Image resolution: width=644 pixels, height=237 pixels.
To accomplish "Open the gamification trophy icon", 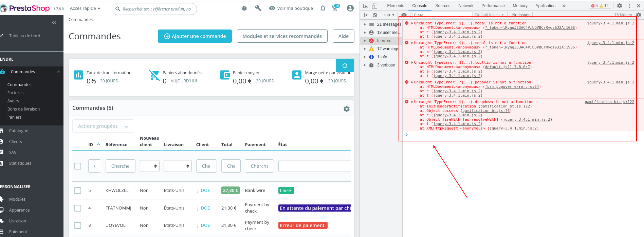I will (335, 8).
